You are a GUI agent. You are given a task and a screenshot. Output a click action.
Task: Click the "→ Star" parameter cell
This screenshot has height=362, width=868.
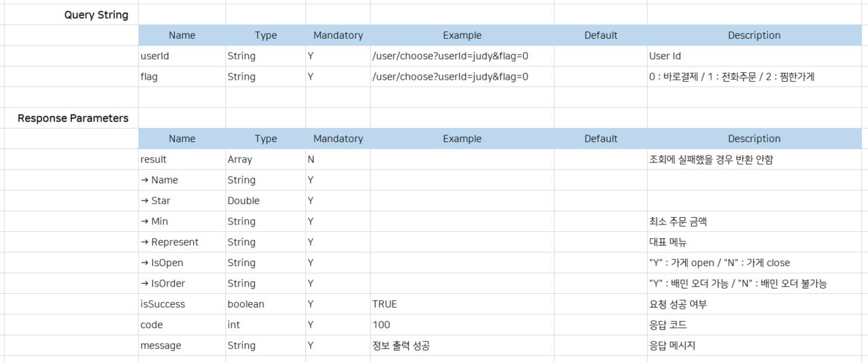(155, 201)
